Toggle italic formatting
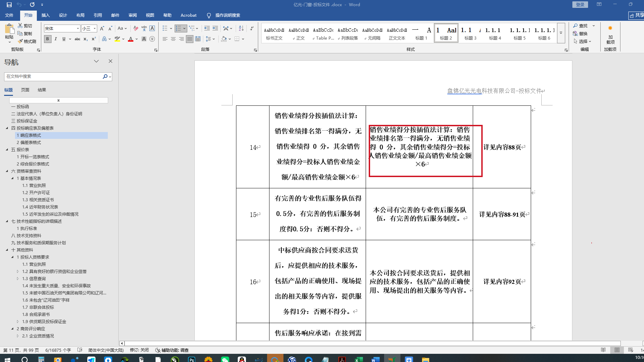 [56, 39]
